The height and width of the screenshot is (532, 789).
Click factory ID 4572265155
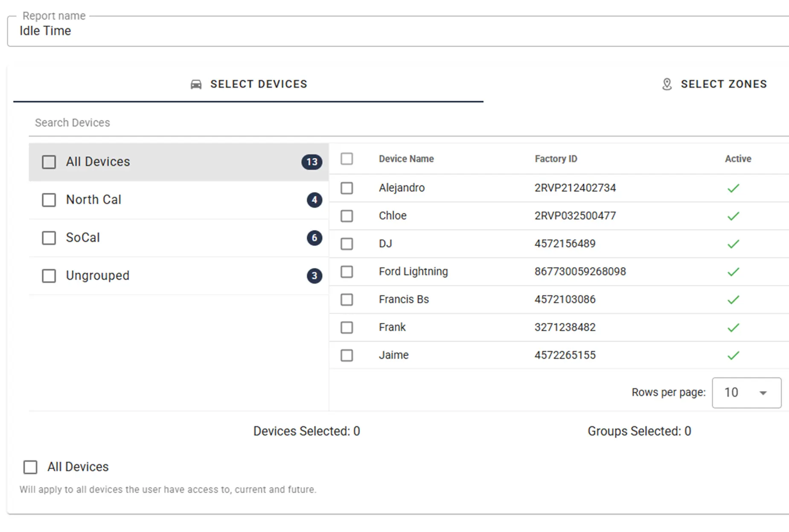click(565, 355)
